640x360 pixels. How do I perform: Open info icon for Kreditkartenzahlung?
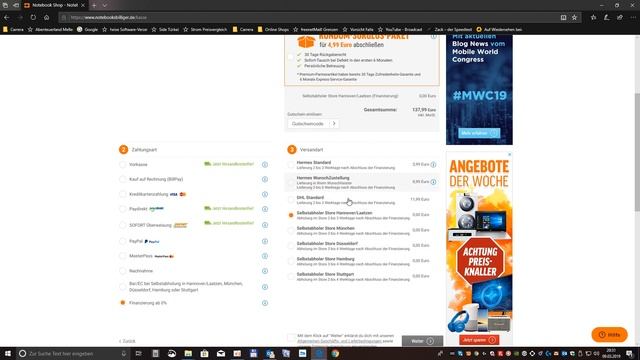coord(265,194)
